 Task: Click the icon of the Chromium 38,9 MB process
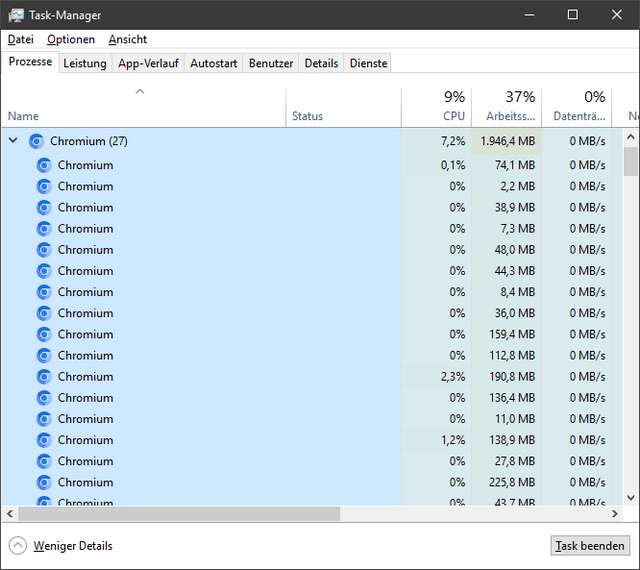point(44,208)
